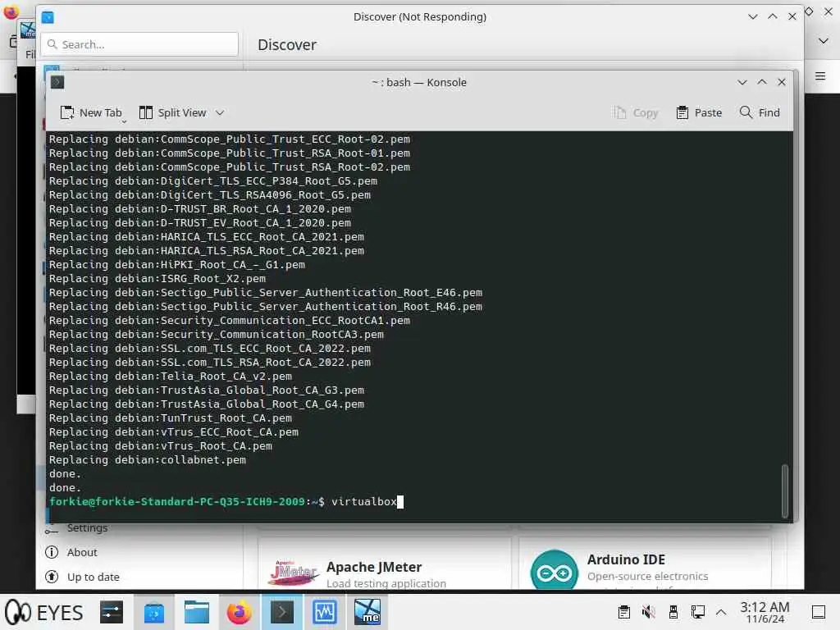Open Dolphin file manager from taskbar

(197, 612)
